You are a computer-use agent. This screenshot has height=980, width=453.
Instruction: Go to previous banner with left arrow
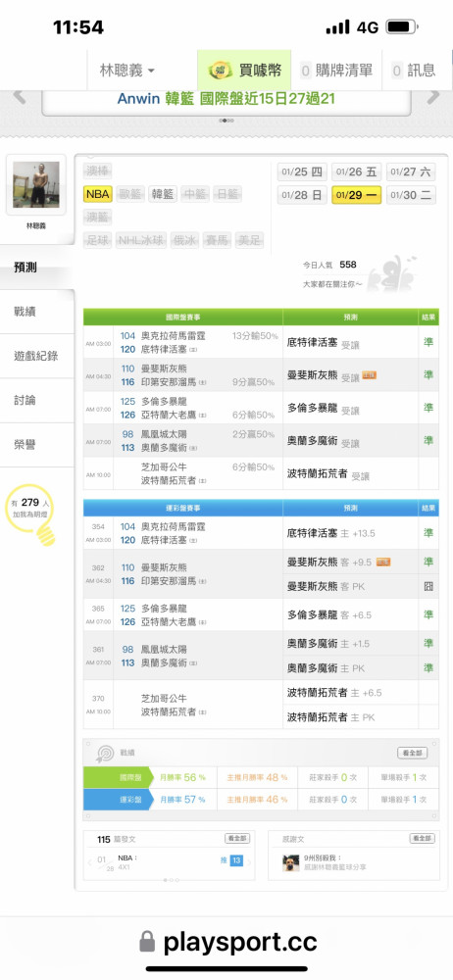(x=20, y=97)
